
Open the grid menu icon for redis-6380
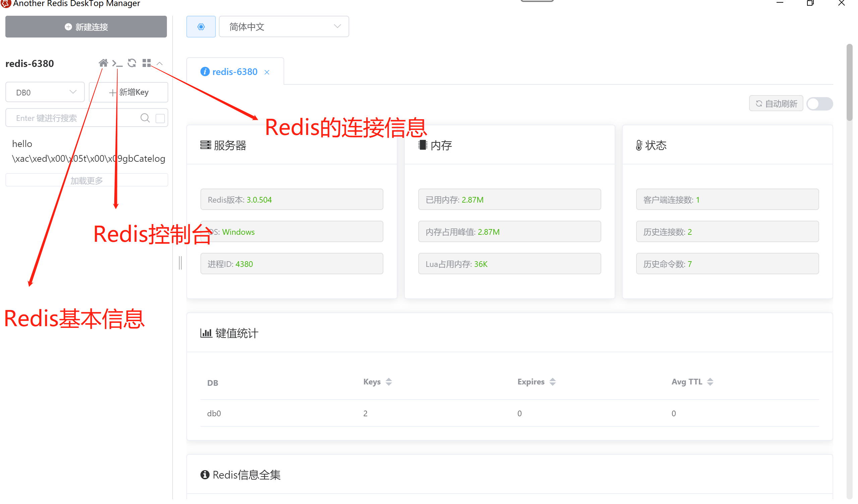[x=147, y=63]
